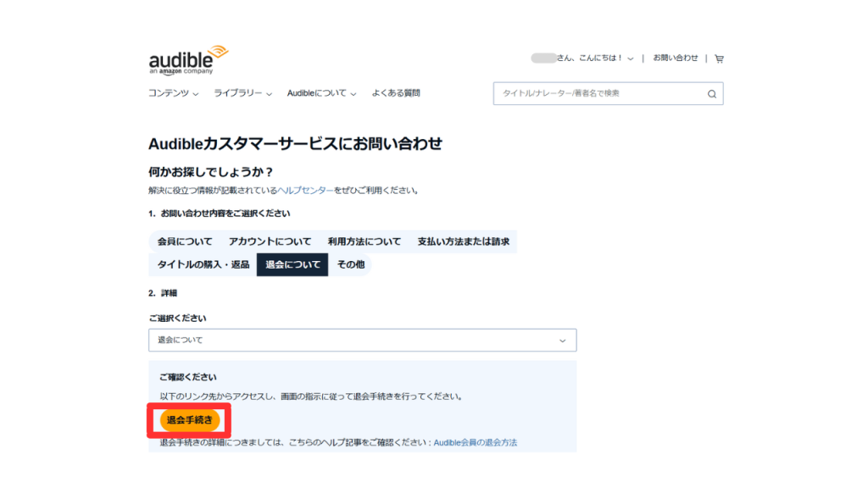
Task: Select the 会員について category
Action: coord(185,241)
